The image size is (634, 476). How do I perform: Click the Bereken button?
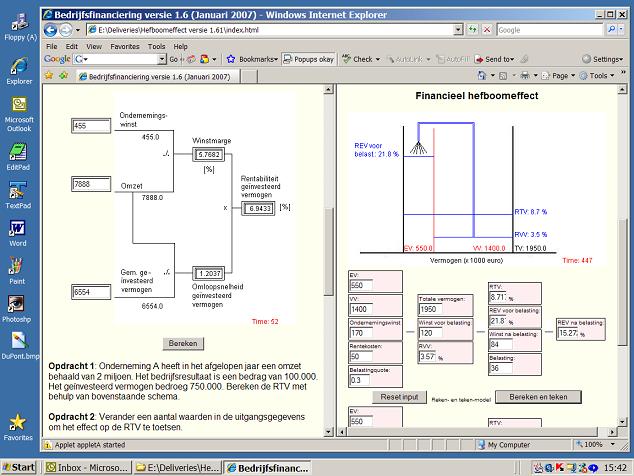pos(183,343)
